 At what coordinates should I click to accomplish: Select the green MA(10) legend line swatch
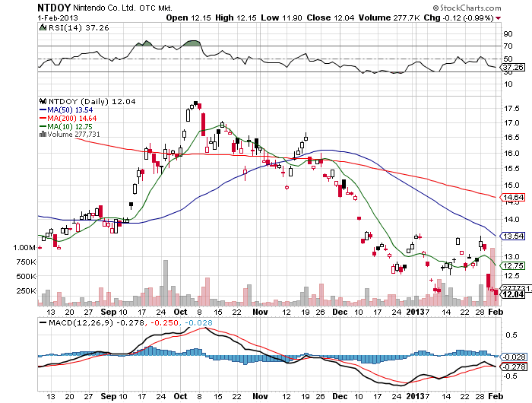coord(43,126)
